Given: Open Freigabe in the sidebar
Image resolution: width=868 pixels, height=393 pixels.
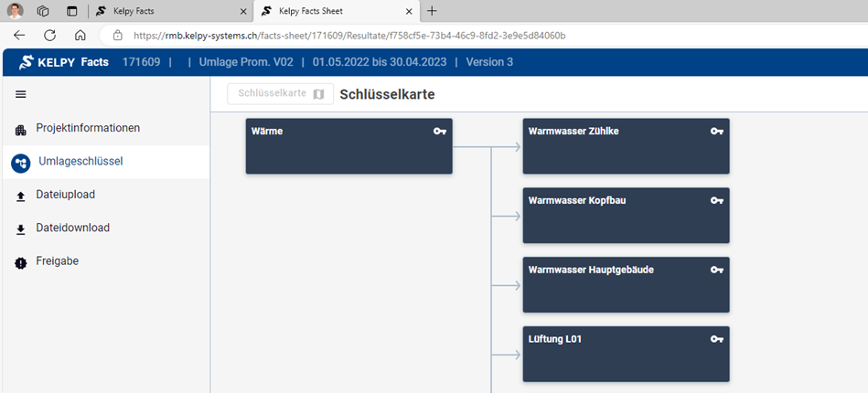Looking at the screenshot, I should point(57,261).
